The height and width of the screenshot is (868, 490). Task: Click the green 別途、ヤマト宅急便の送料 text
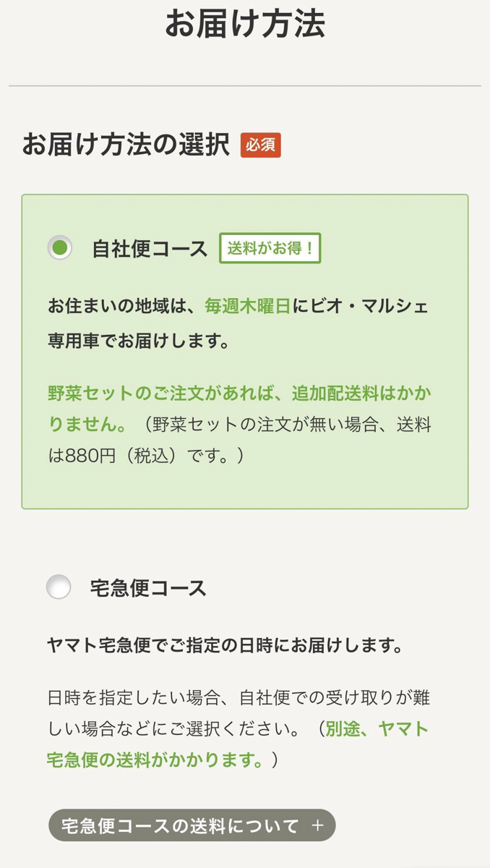[x=376, y=728]
